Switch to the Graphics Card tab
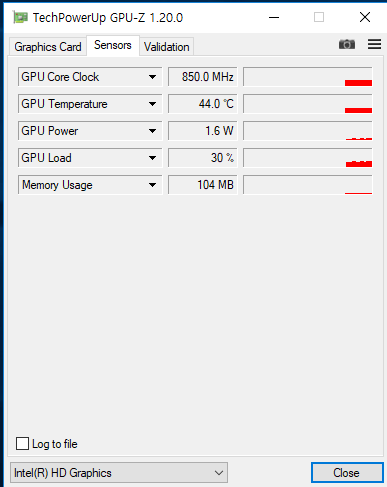Screen dimensions: 387x487 point(48,47)
